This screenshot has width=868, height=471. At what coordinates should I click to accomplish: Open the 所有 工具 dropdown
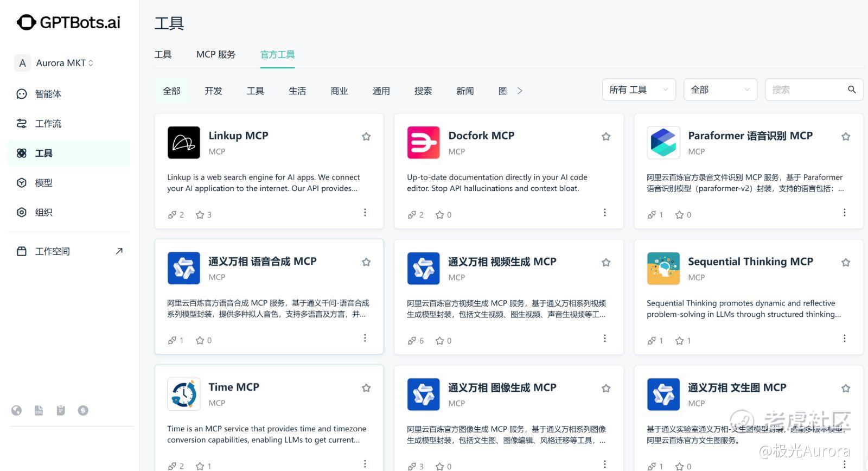(x=639, y=90)
